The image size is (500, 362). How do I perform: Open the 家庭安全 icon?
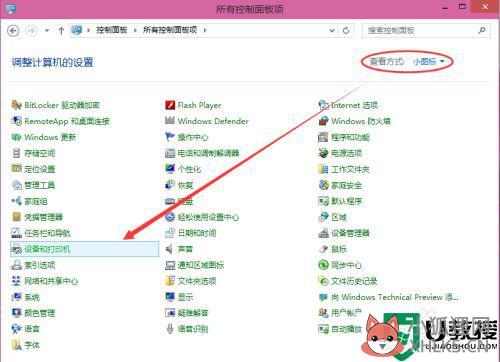tap(323, 185)
